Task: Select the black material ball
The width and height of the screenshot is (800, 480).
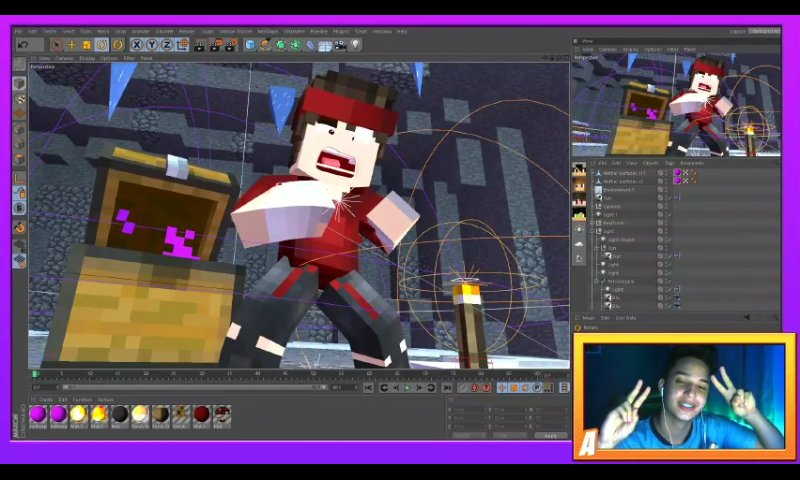Action: pyautogui.click(x=120, y=414)
